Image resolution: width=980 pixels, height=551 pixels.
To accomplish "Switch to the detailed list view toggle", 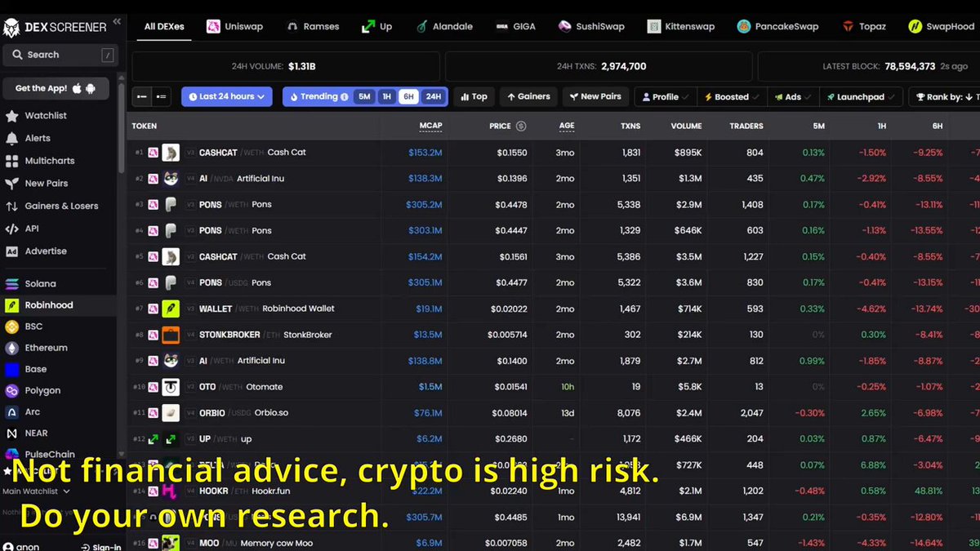I will 162,97.
